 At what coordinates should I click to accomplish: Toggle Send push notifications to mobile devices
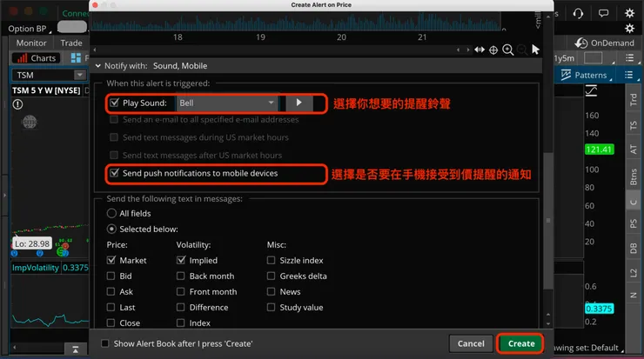coord(115,173)
